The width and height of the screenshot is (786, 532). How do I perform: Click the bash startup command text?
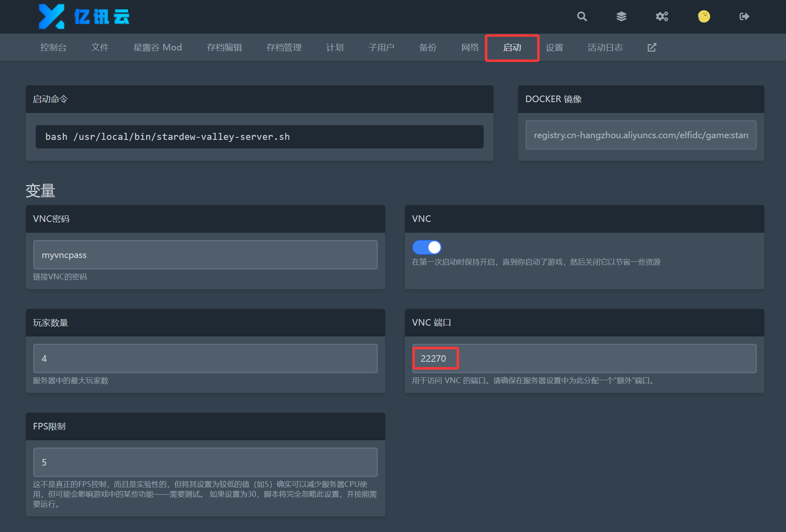pyautogui.click(x=167, y=137)
